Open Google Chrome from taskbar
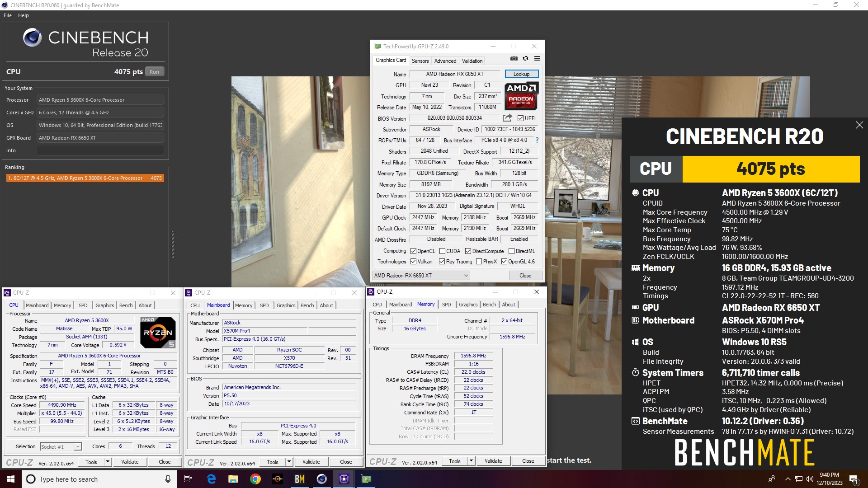Viewport: 868px width, 488px height. [255, 479]
